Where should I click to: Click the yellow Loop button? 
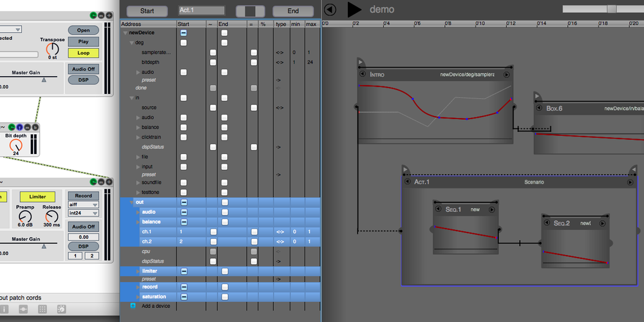coord(83,53)
